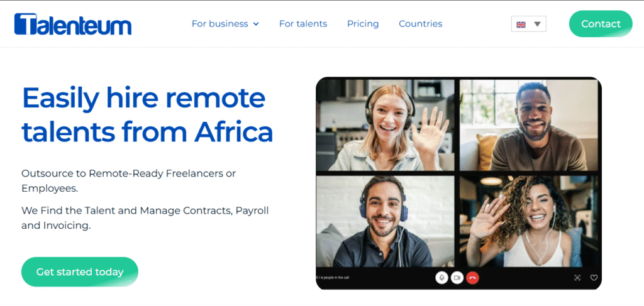
Task: Select the curly-haired woman's video tile
Action: [x=529, y=222]
